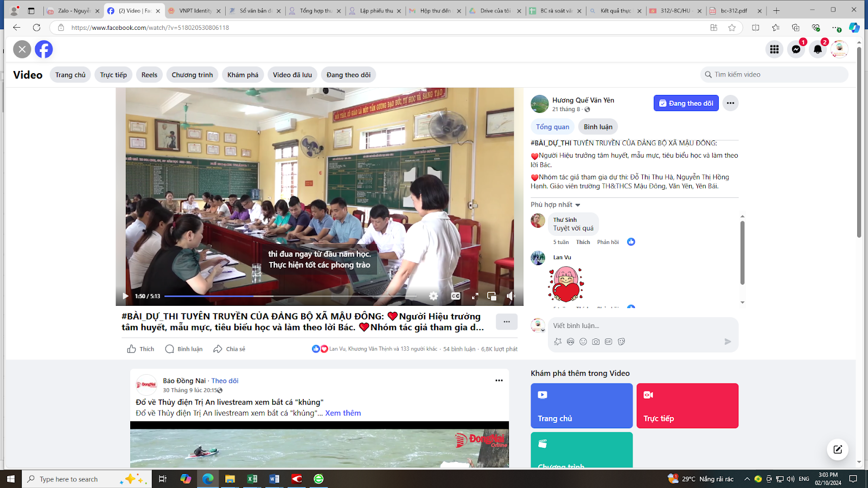Open new message compose icon

point(838,450)
